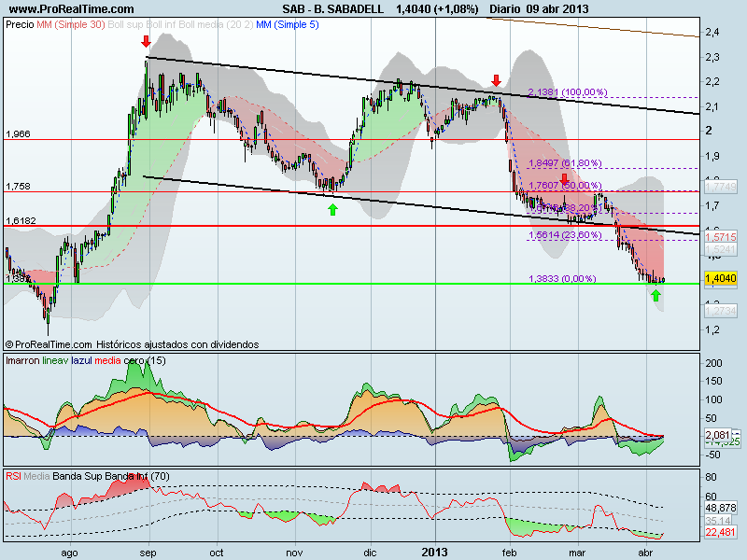Click the 48,878 RSI upper band value
This screenshot has width=747, height=560.
point(720,508)
